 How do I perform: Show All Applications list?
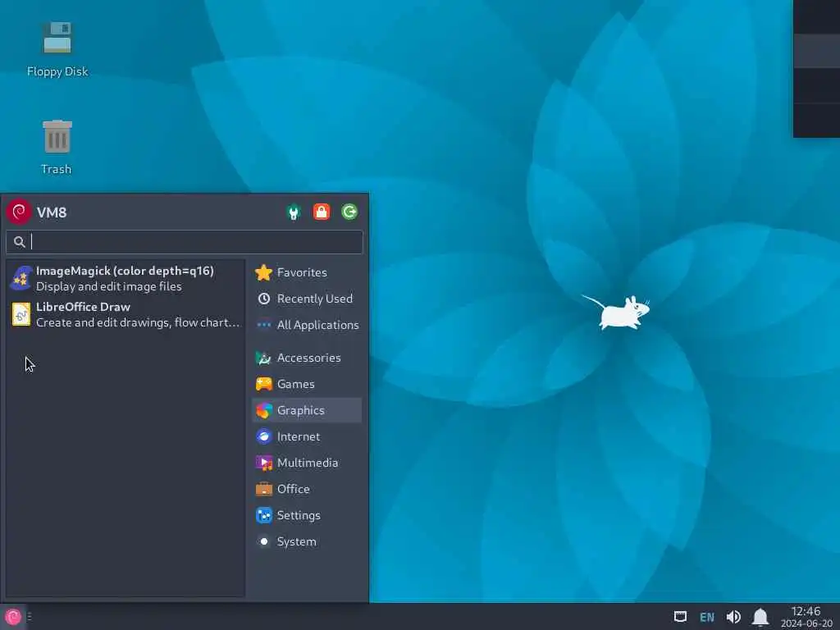(307, 325)
